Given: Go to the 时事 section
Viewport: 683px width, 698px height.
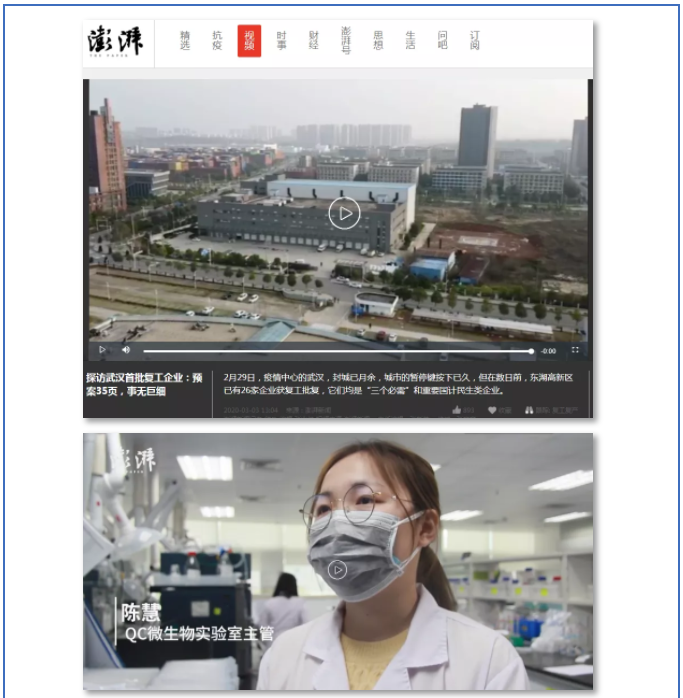Looking at the screenshot, I should pyautogui.click(x=282, y=41).
